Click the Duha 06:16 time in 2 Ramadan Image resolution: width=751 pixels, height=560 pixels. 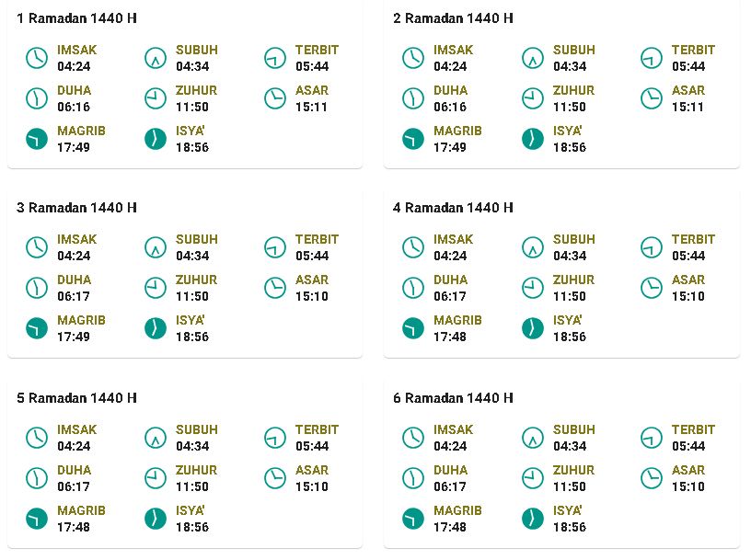coord(450,108)
